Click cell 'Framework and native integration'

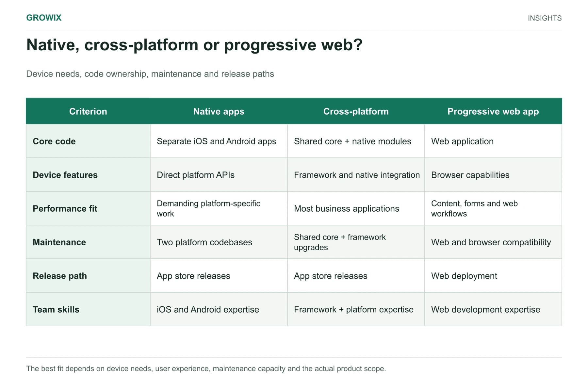pos(357,175)
